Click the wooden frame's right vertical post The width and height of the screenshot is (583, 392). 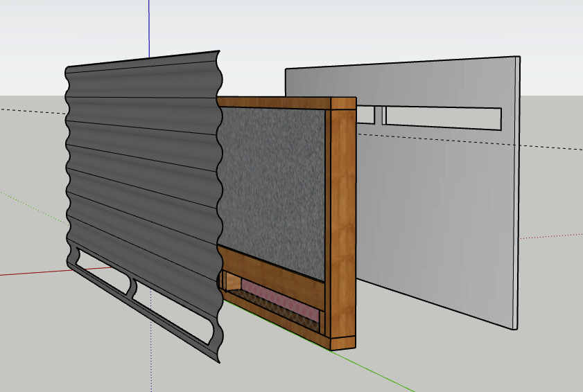[x=343, y=223]
